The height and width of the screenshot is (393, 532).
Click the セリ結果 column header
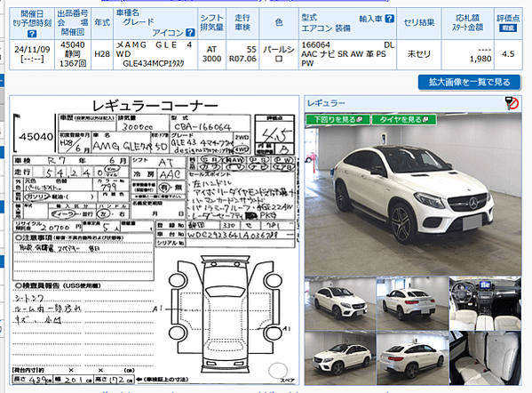[419, 23]
